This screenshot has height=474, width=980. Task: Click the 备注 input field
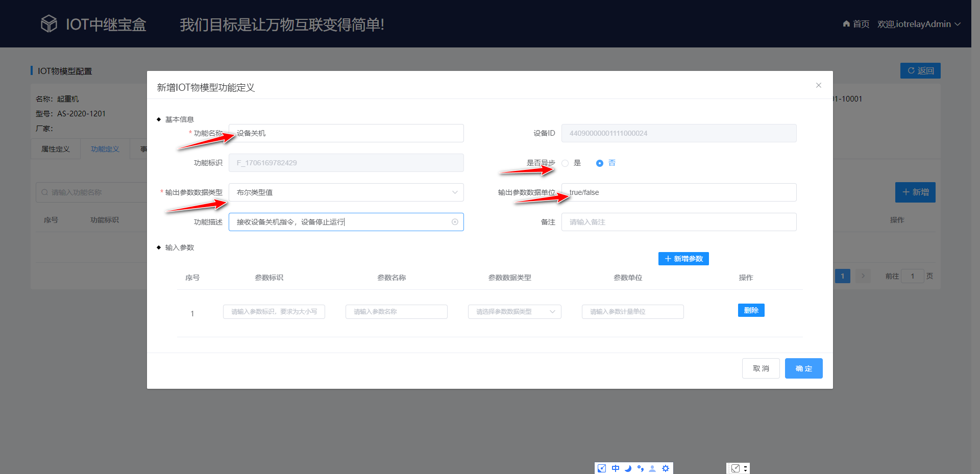[x=678, y=222]
